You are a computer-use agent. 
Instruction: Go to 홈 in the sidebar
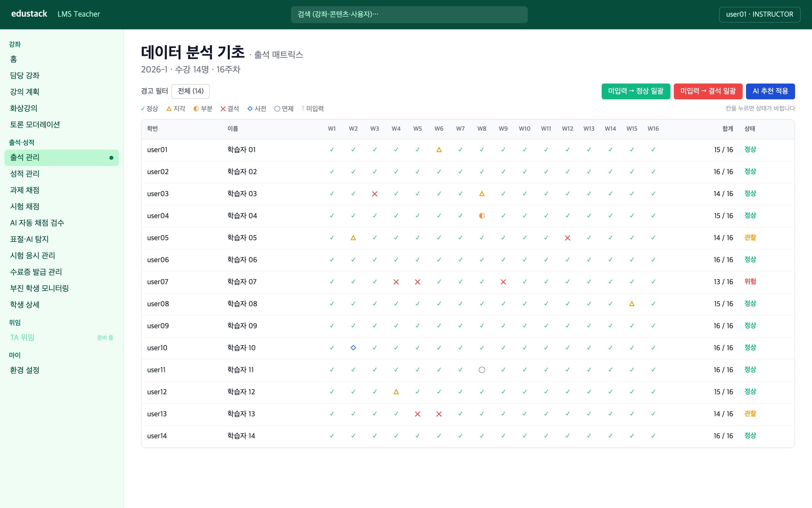(62, 59)
